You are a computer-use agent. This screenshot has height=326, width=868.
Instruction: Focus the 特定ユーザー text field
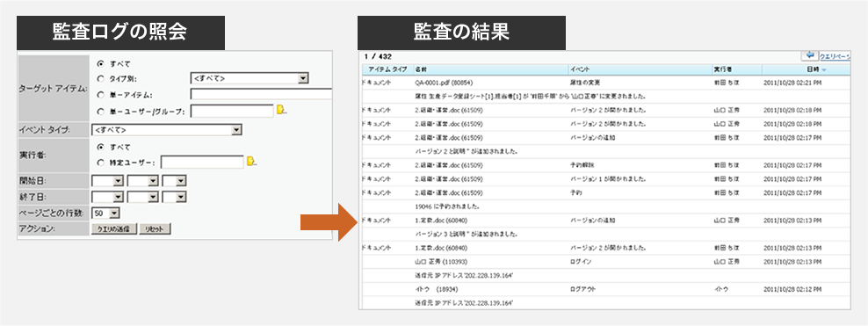202,163
